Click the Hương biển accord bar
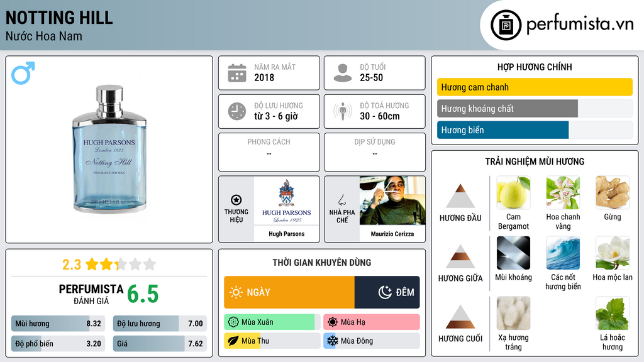This screenshot has width=644, height=362. click(x=535, y=130)
